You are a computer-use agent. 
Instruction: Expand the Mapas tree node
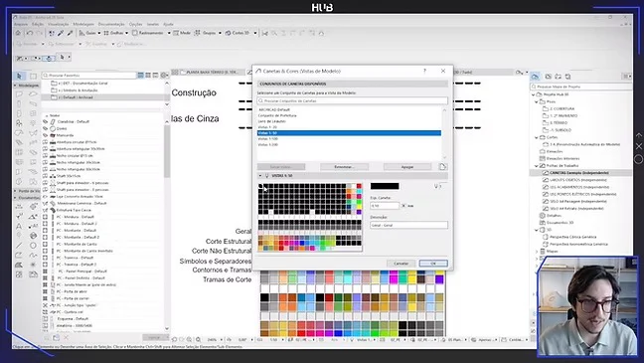click(537, 252)
